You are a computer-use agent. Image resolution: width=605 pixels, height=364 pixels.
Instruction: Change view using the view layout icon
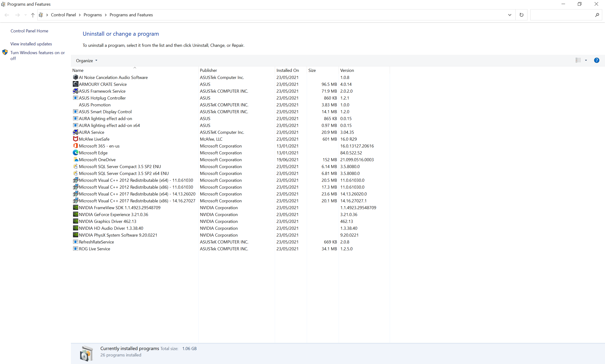click(578, 60)
